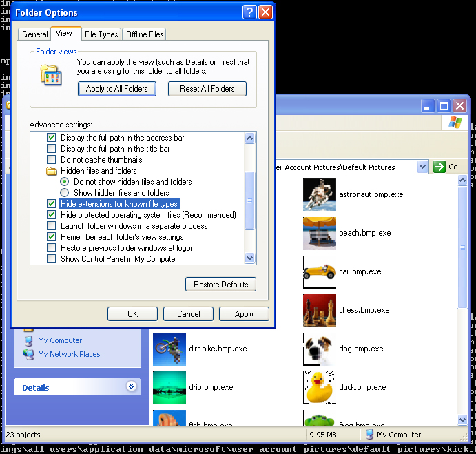This screenshot has width=476, height=454.
Task: Click the green Go arrow icon
Action: coord(439,167)
